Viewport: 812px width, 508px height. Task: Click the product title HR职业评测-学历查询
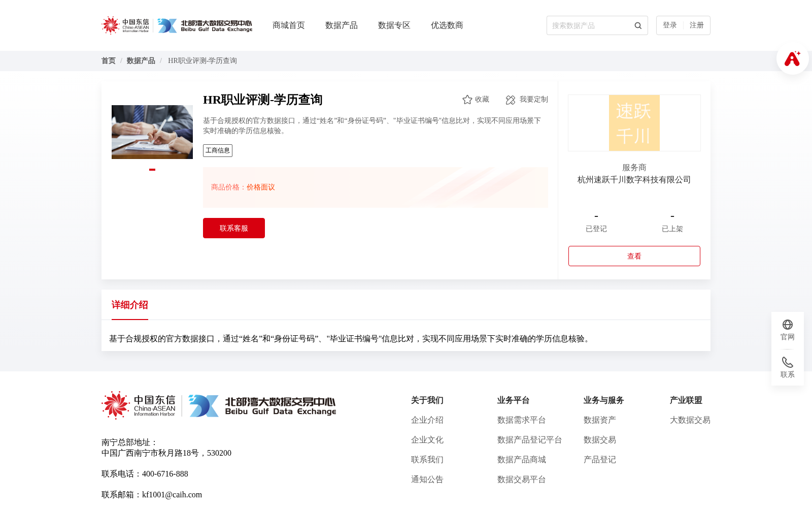pos(263,100)
